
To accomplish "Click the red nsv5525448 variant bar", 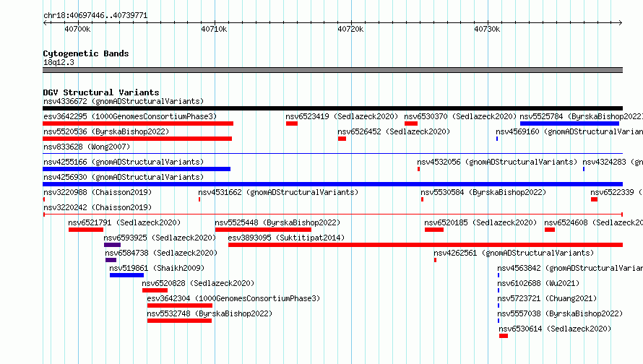I will tap(263, 230).
